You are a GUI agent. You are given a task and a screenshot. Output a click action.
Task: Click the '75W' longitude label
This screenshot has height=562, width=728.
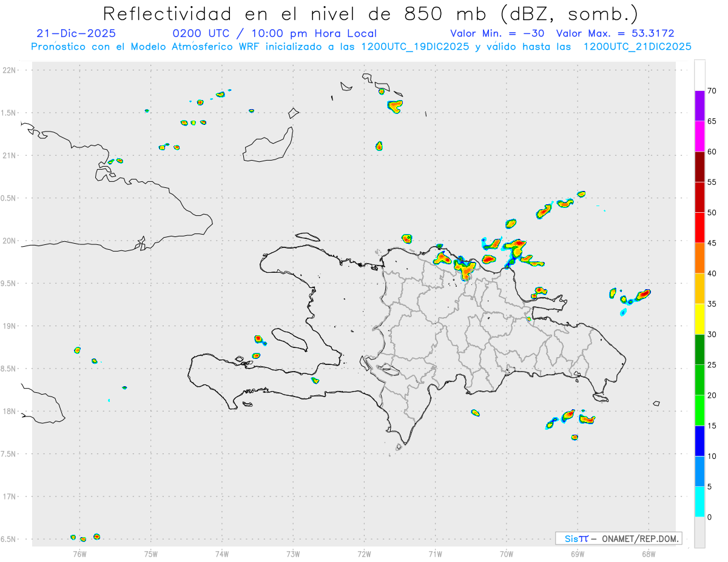pyautogui.click(x=151, y=554)
